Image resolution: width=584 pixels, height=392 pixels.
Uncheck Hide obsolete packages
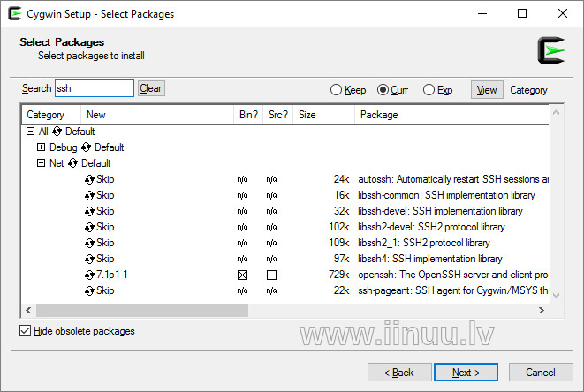pos(25,330)
